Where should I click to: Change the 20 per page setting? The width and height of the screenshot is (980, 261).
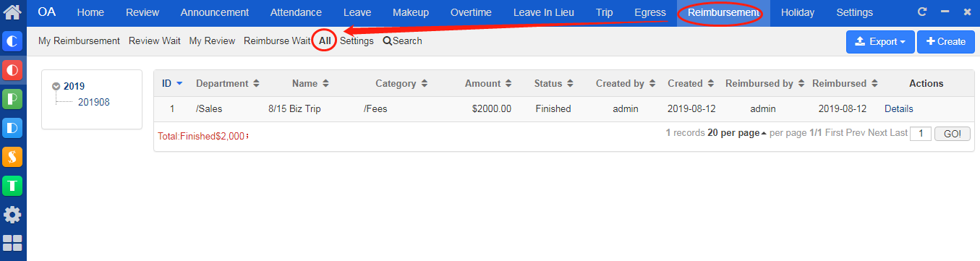[x=737, y=133]
